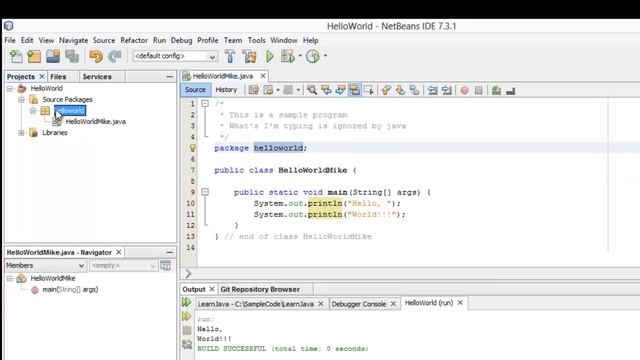Screen dimensions: 640x360
Task: Click the Next Bookmark icon
Action: pyautogui.click(x=400, y=90)
